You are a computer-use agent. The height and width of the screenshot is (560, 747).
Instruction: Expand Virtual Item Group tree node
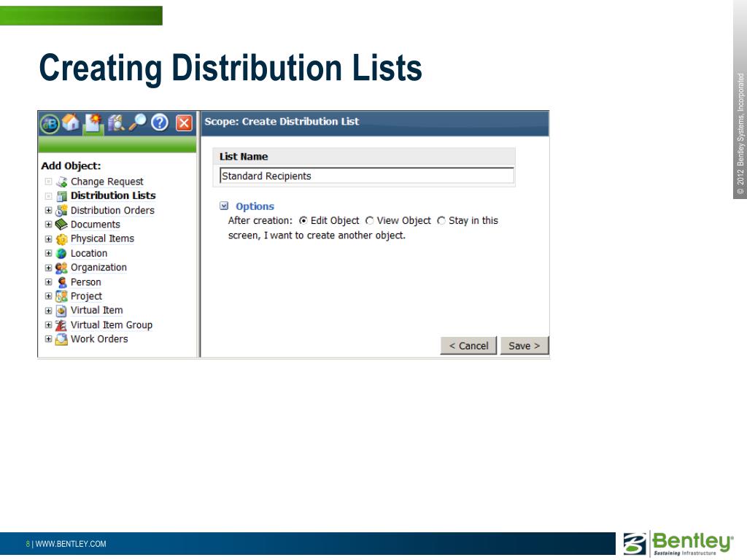pyautogui.click(x=48, y=324)
